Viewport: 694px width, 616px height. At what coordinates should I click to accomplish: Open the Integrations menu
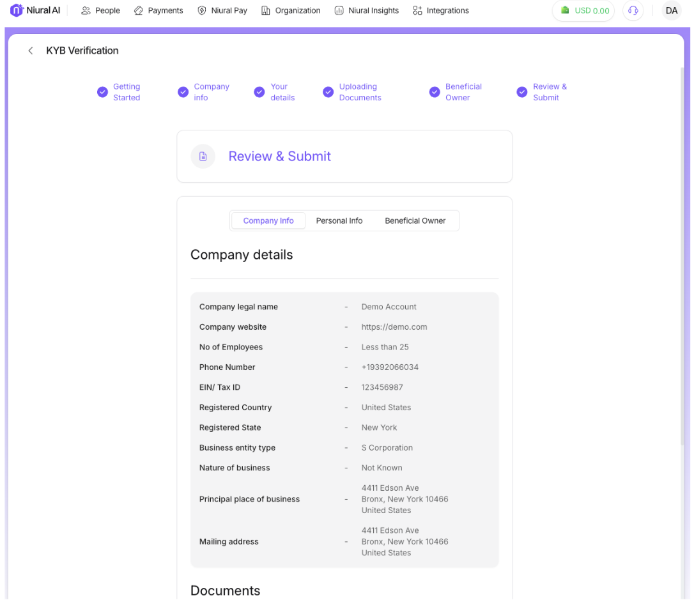click(x=441, y=11)
